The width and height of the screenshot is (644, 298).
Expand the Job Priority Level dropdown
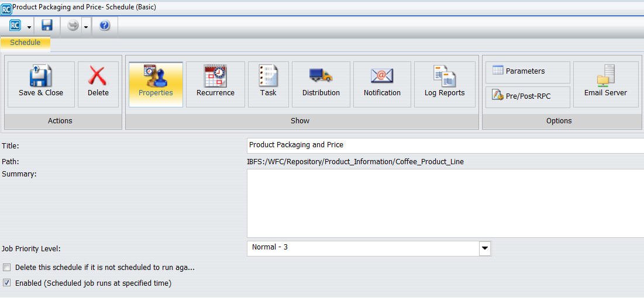click(485, 248)
